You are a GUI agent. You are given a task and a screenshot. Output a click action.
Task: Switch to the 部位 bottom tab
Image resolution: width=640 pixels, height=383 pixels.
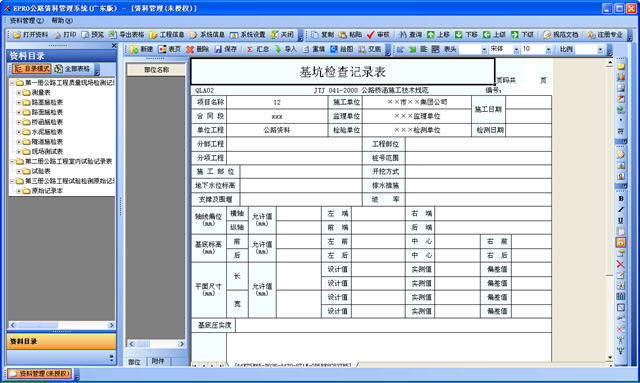[134, 362]
